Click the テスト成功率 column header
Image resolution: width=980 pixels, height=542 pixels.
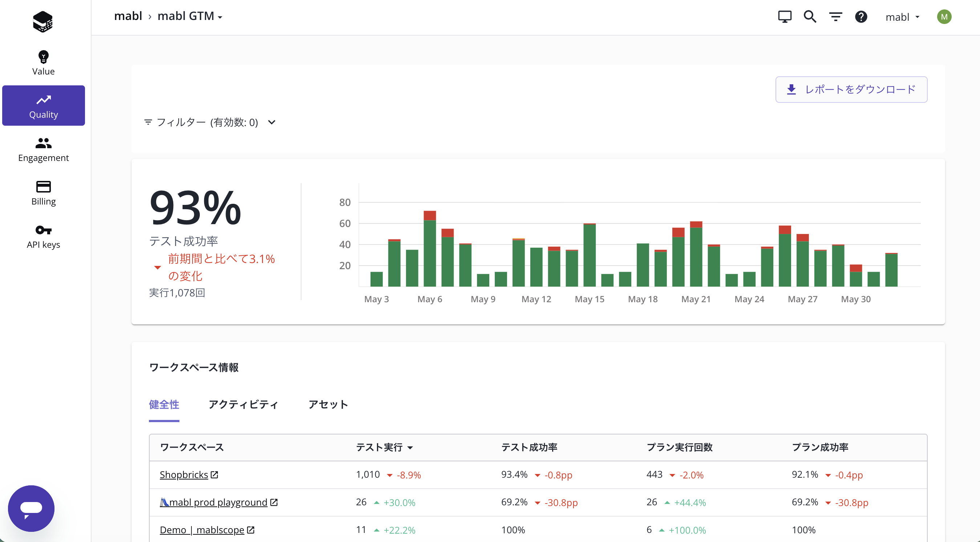(x=529, y=447)
